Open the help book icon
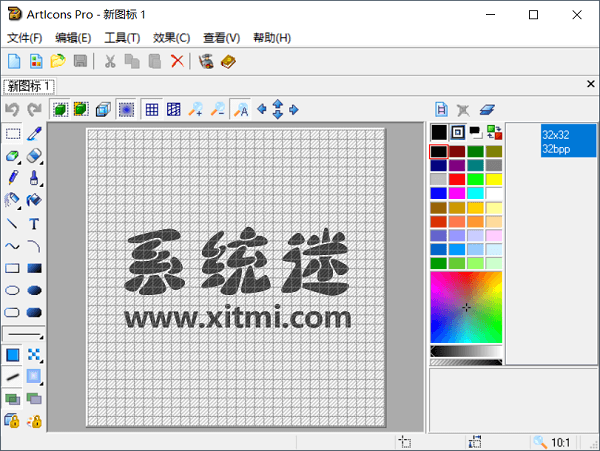600x451 pixels. point(228,61)
